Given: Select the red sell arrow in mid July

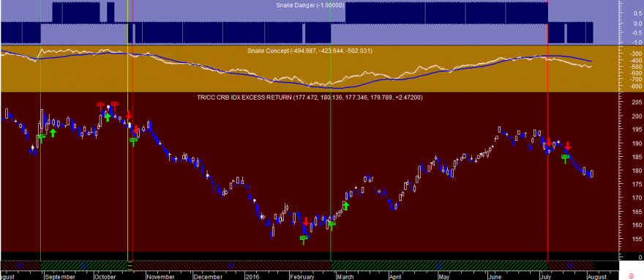Looking at the screenshot, I should (x=568, y=146).
